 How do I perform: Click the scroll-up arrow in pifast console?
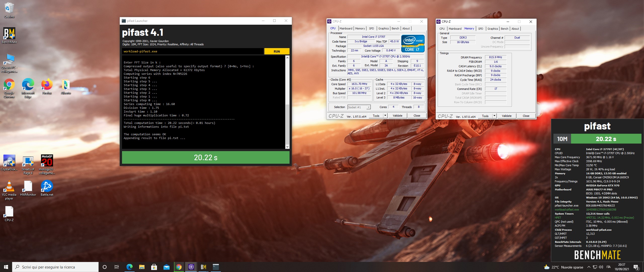[x=287, y=58]
